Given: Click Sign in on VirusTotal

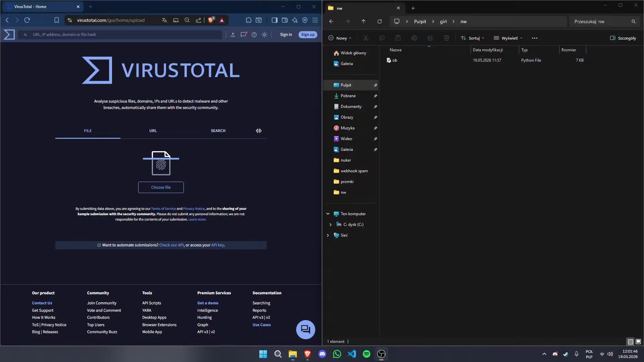Looking at the screenshot, I should click(286, 35).
